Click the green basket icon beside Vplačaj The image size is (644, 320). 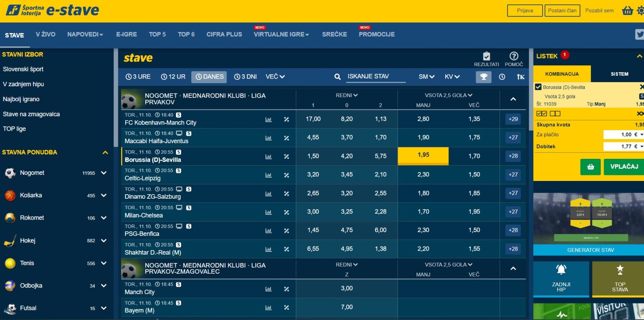(x=590, y=166)
